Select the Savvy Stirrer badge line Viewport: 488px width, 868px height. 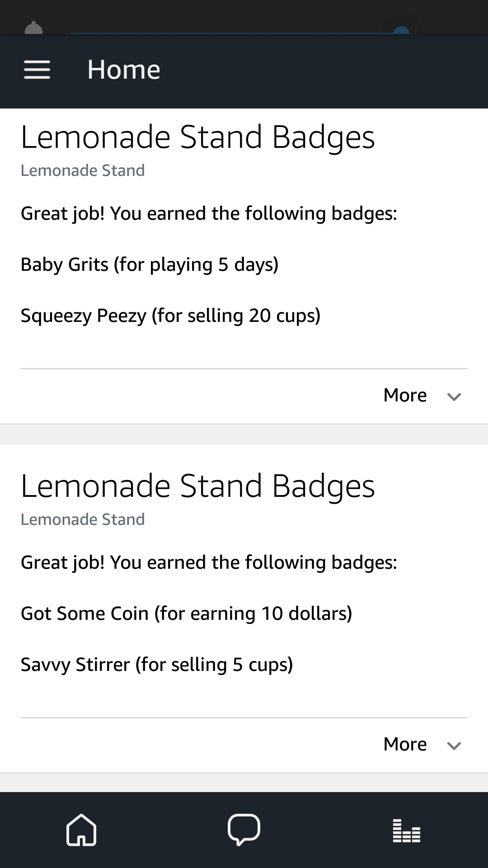pyautogui.click(x=157, y=665)
